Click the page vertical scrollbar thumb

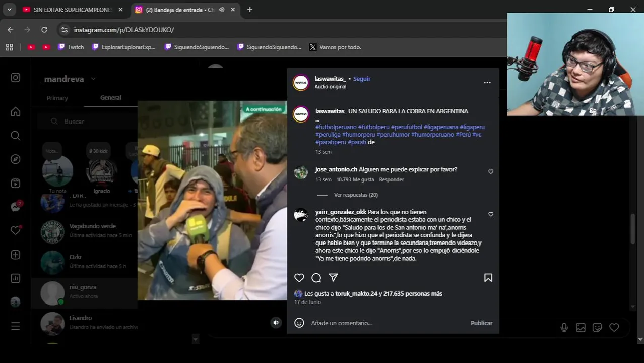(x=633, y=229)
